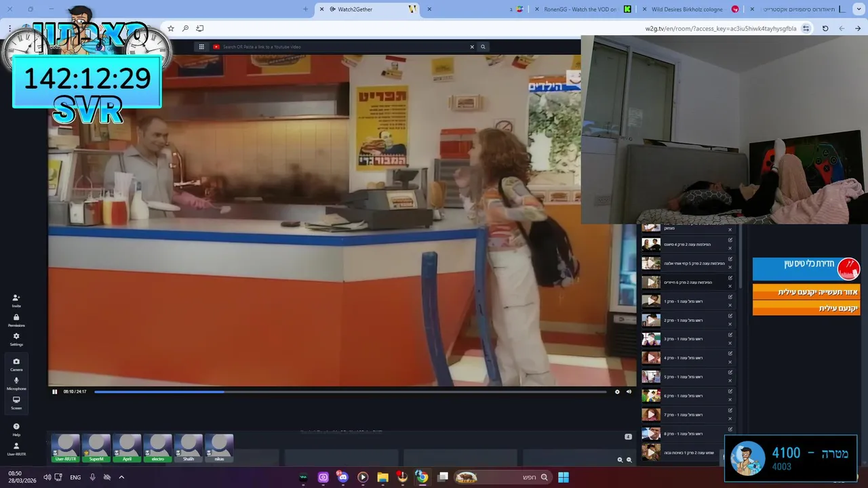Open File Explorer from the taskbar
Screen dimensions: 868x488
(382, 477)
